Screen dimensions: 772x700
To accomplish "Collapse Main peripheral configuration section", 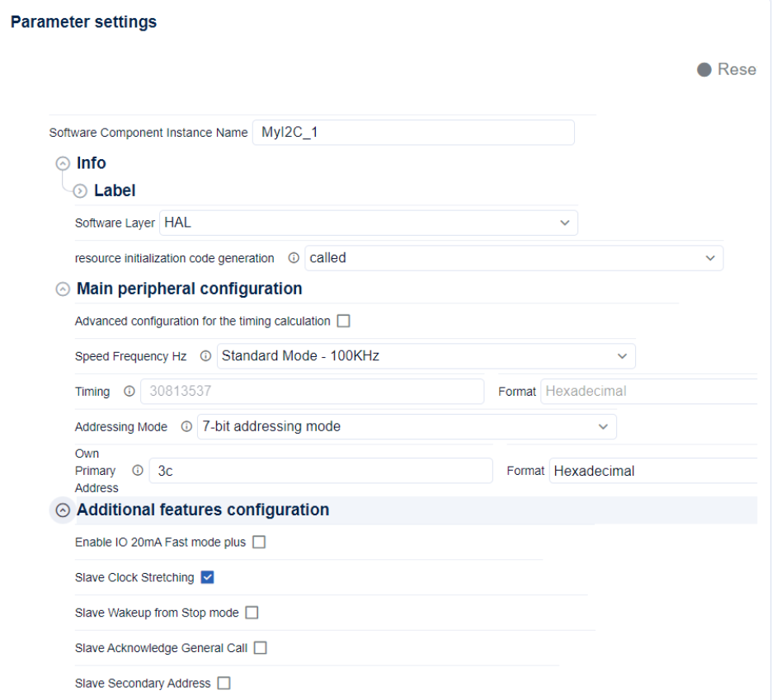I will tap(62, 289).
